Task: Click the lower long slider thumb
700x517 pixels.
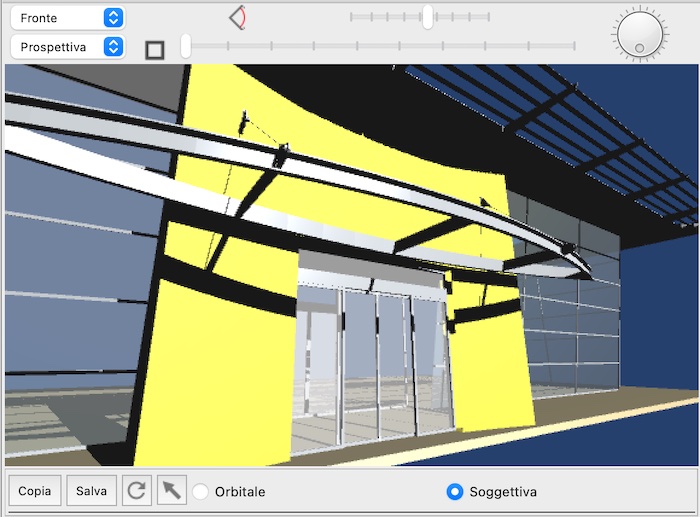Action: [x=186, y=45]
